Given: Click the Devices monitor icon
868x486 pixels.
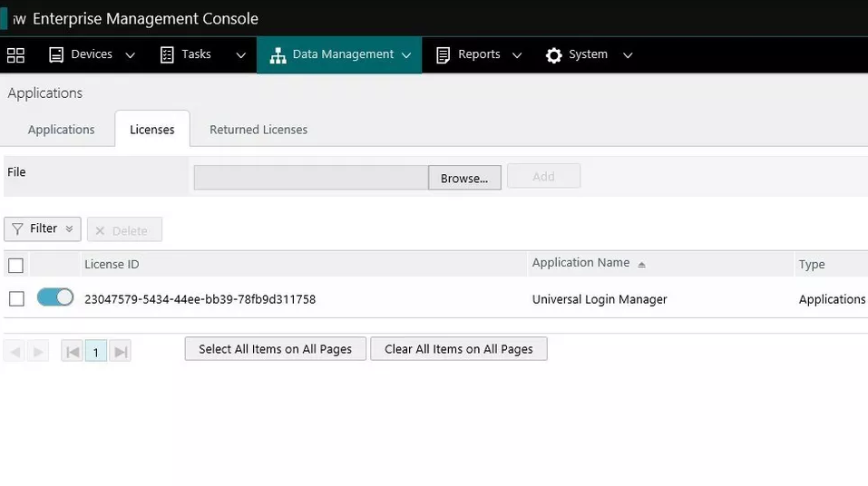Looking at the screenshot, I should pyautogui.click(x=56, y=55).
